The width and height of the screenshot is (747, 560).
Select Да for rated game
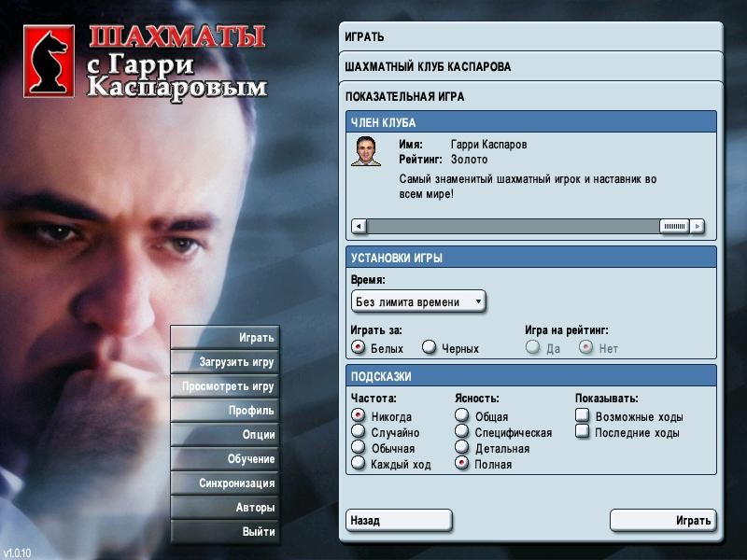click(532, 346)
